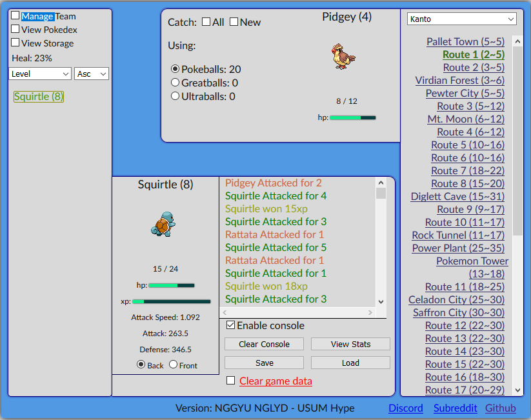Tick the View Pokedex checkbox
The image size is (531, 420).
point(15,29)
